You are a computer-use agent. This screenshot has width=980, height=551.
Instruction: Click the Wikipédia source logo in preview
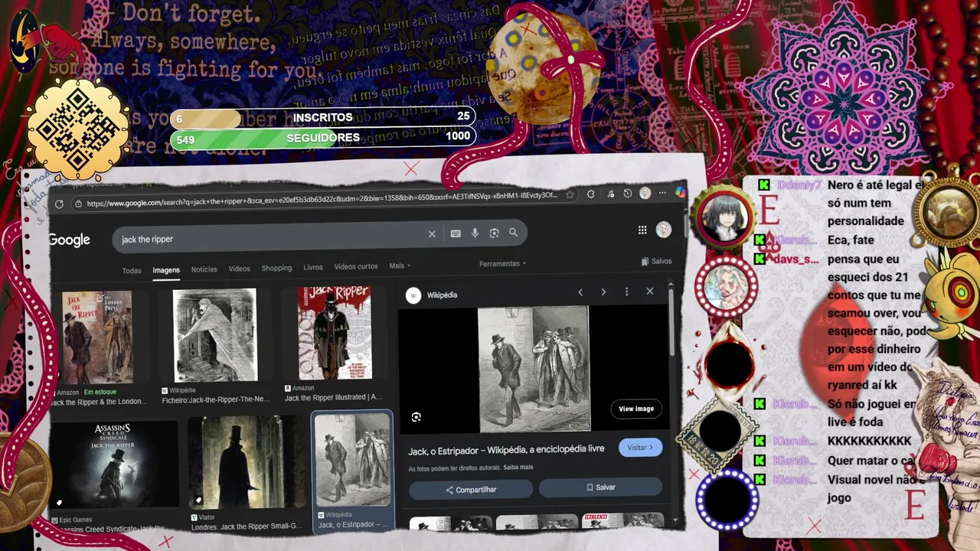pyautogui.click(x=413, y=295)
